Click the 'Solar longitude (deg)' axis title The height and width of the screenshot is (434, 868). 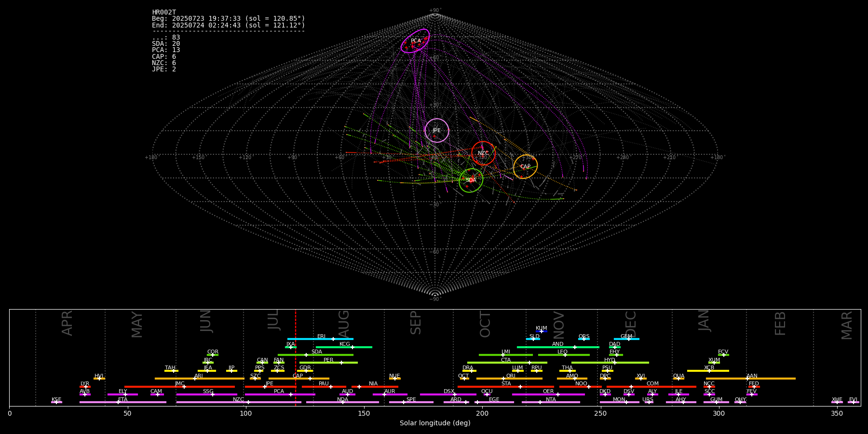[435, 423]
